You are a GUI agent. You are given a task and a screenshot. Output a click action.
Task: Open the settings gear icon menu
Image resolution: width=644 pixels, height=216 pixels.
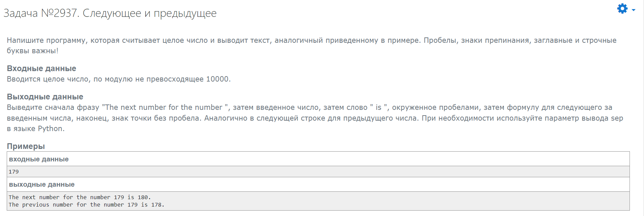pyautogui.click(x=622, y=9)
